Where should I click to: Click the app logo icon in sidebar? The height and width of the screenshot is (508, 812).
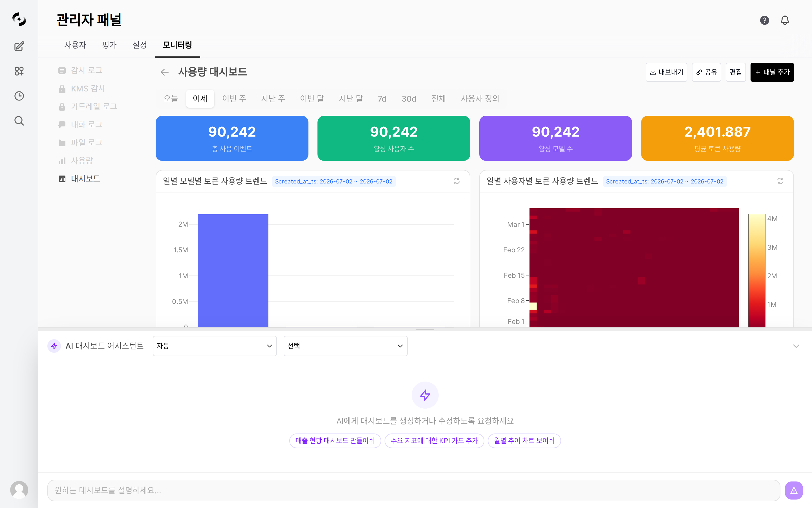(x=19, y=19)
